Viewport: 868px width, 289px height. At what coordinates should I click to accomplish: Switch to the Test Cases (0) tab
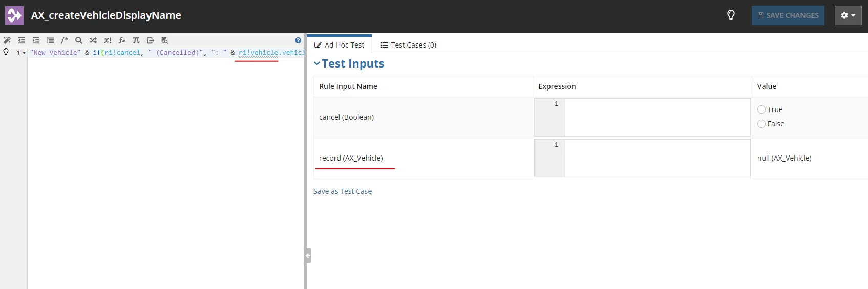tap(409, 45)
